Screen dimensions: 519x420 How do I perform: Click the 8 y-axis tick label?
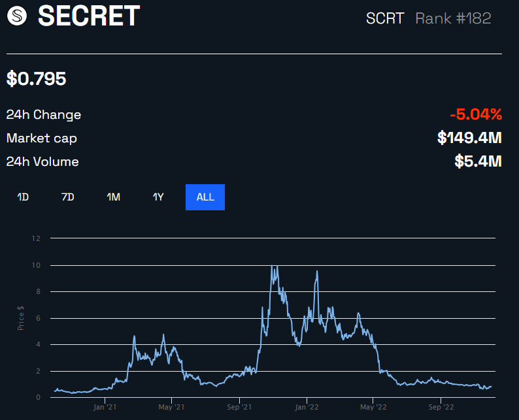point(39,291)
